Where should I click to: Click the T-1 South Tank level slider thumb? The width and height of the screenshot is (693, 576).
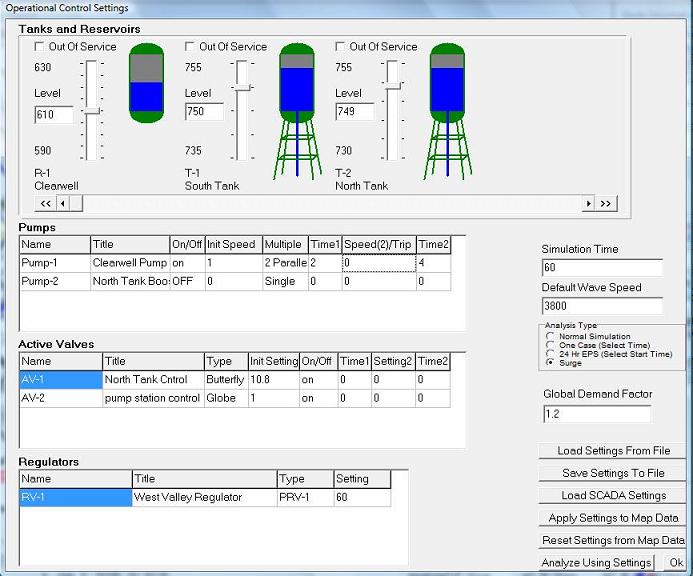[243, 88]
